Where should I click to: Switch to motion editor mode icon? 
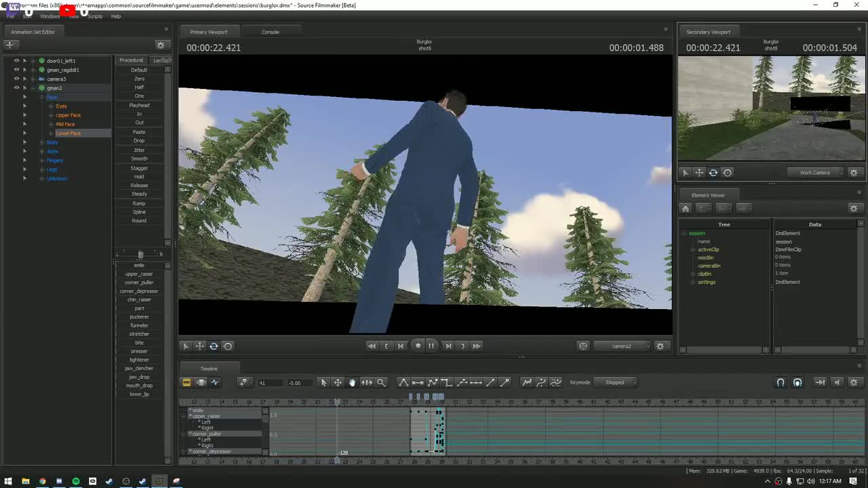click(201, 382)
